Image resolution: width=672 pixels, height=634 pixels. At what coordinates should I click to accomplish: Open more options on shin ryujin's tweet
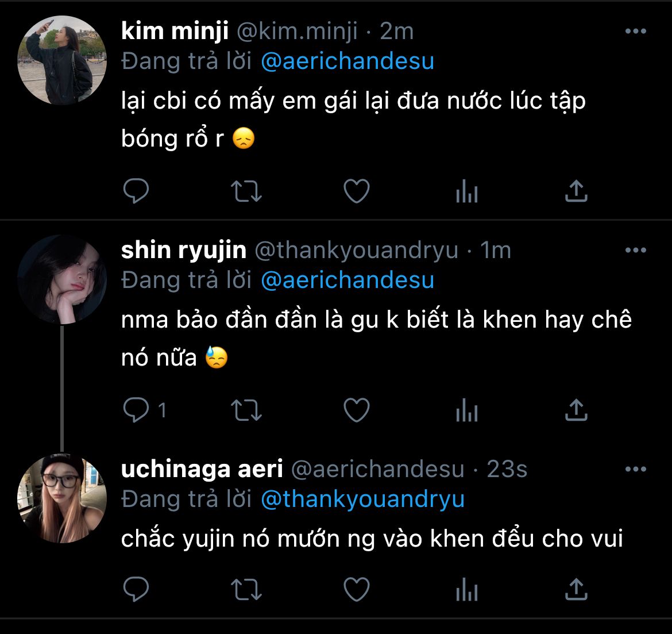point(635,250)
